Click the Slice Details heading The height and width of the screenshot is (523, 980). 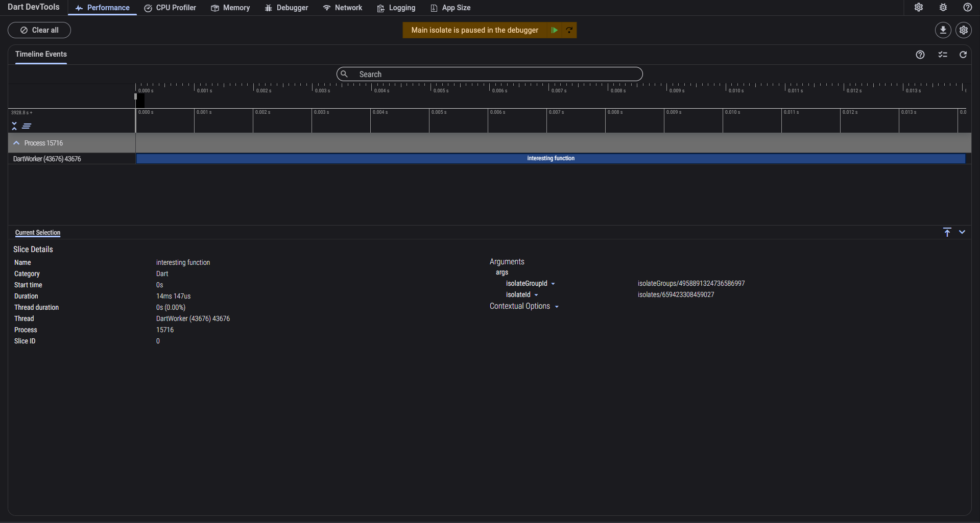33,249
